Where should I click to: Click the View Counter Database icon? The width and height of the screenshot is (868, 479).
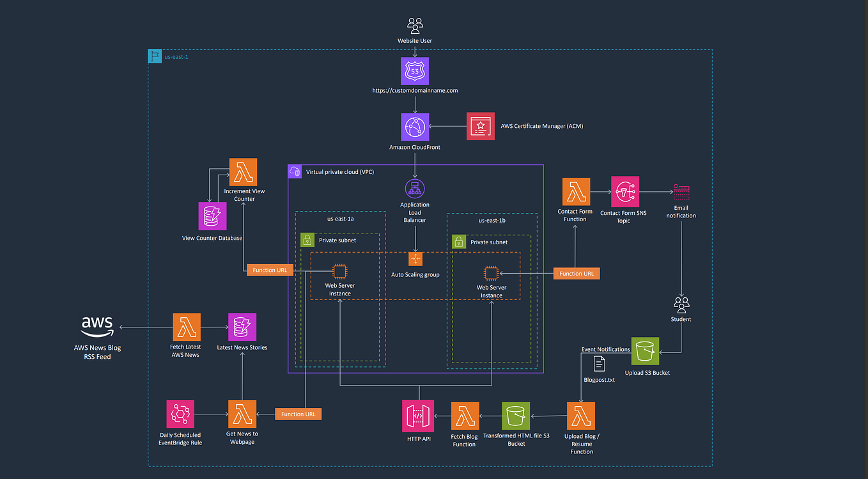tap(212, 217)
